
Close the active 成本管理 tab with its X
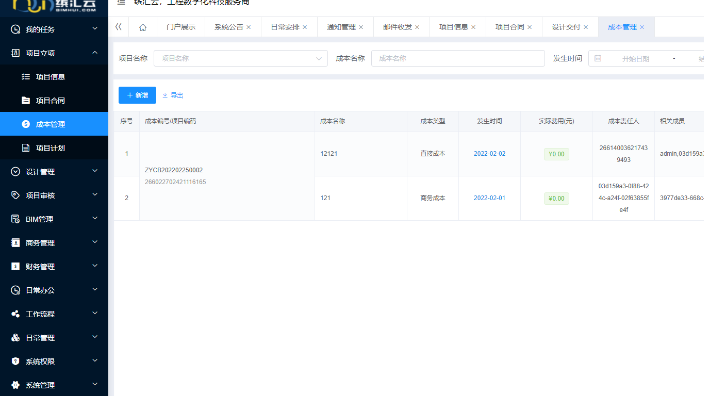(x=642, y=27)
